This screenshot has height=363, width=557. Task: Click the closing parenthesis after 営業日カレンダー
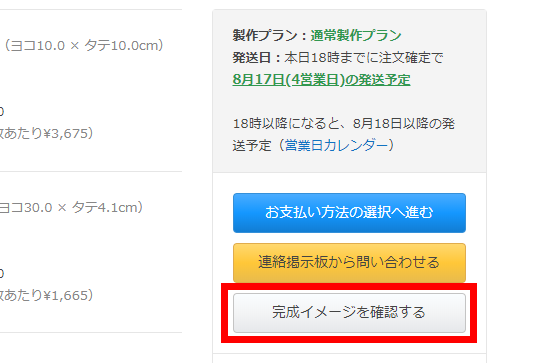(x=391, y=145)
